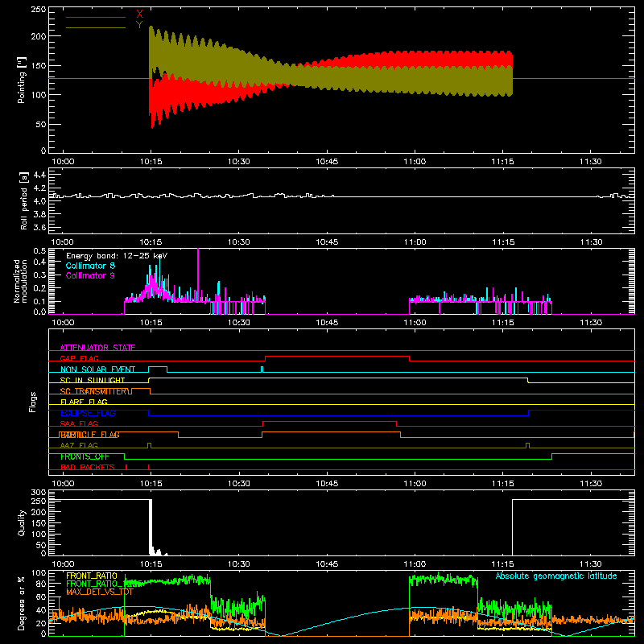The width and height of the screenshot is (644, 644).
Task: Click the 'ATTENUATOR_STATE' flag label
Action: point(97,348)
